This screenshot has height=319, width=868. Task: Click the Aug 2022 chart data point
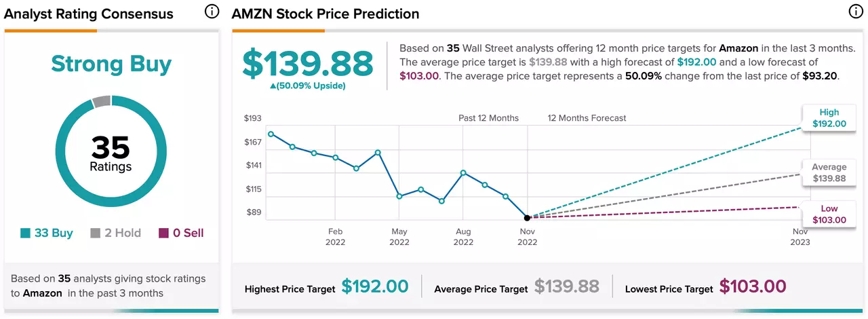[x=463, y=172]
